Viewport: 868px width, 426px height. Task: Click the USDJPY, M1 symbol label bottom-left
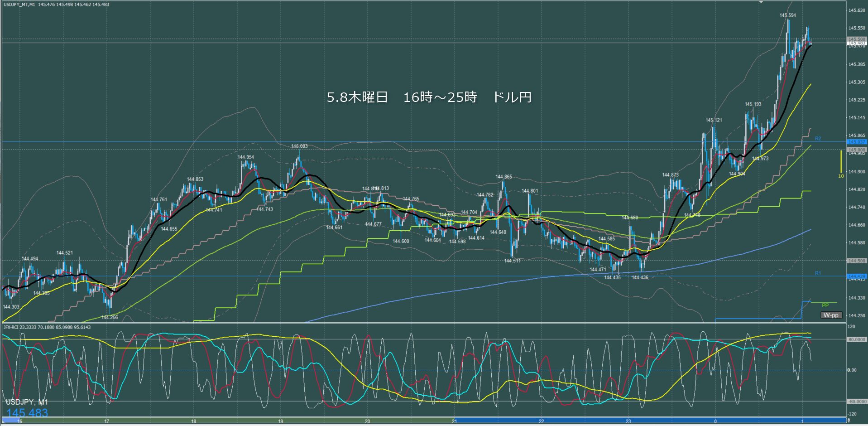coord(27,402)
